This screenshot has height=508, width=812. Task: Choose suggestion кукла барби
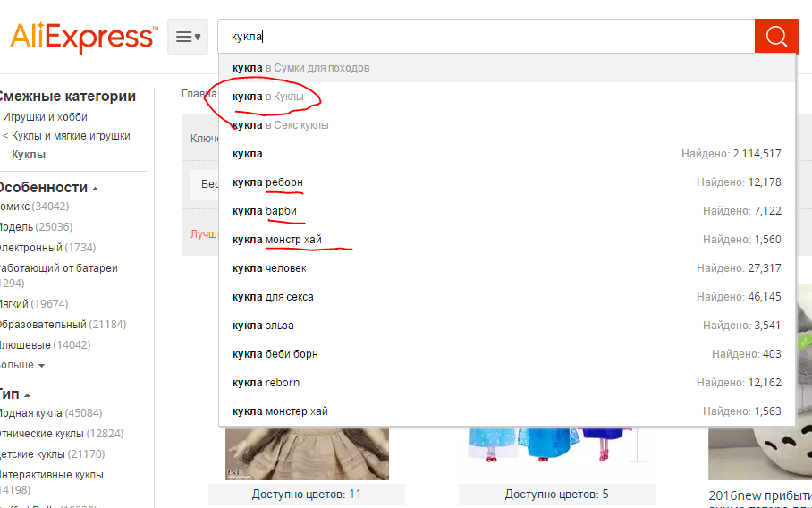[x=507, y=211]
